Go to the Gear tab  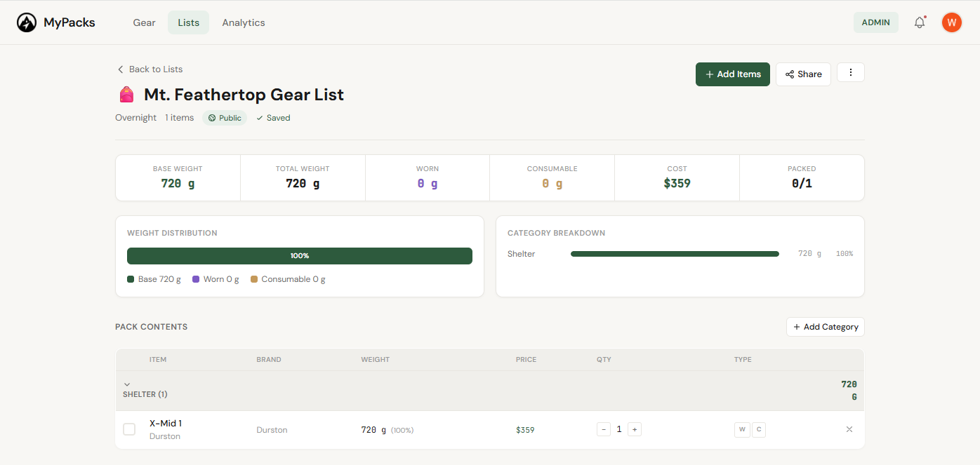(144, 22)
